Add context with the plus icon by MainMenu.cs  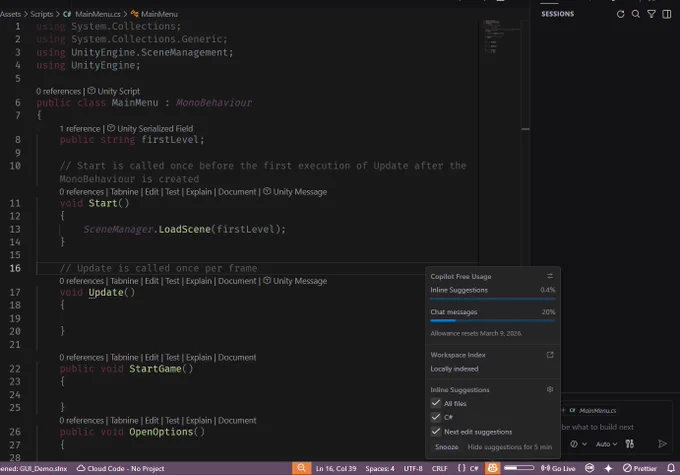point(563,410)
